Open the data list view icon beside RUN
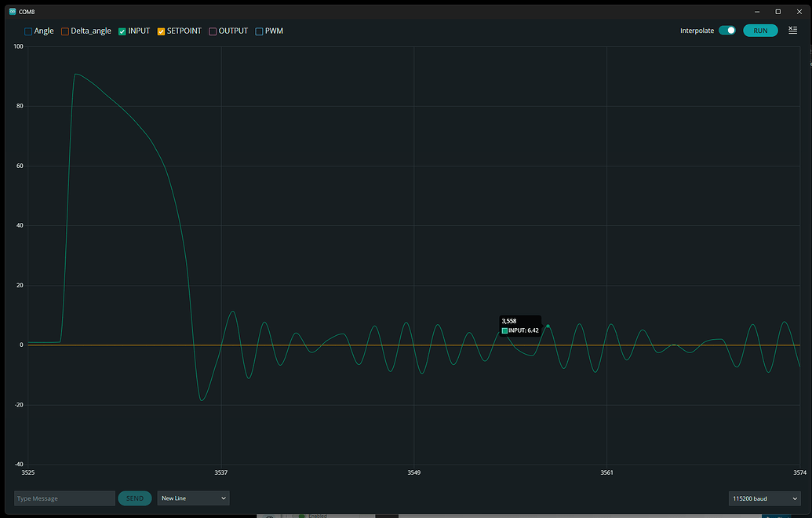812x518 pixels. [792, 30]
